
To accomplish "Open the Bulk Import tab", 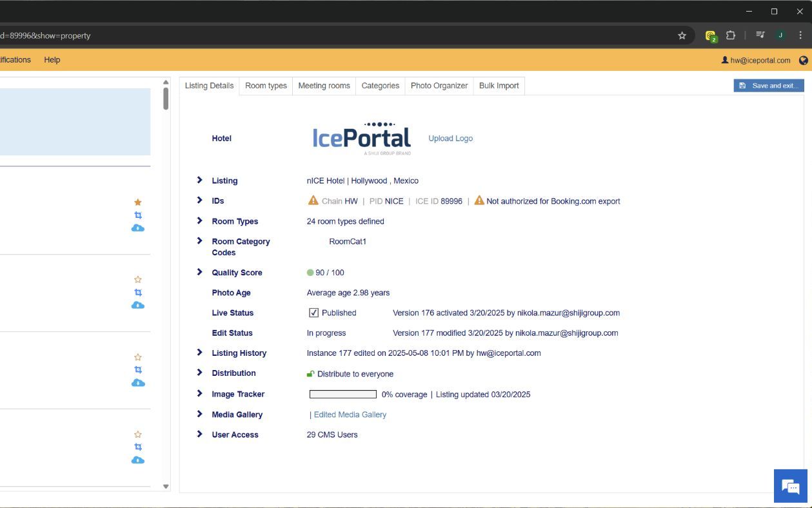I will pos(499,86).
